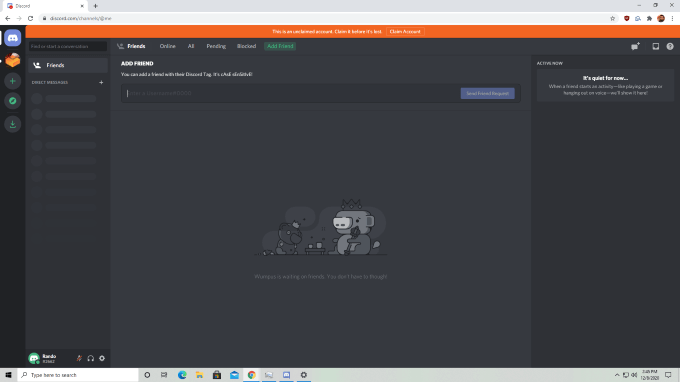Open Mail app from taskbar

click(234, 375)
